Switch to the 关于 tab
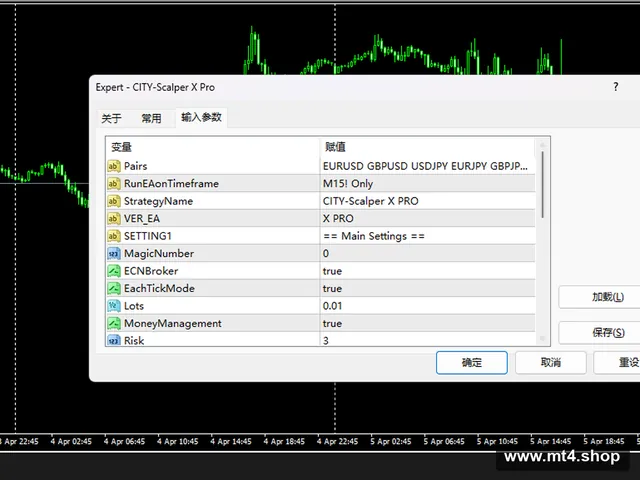This screenshot has width=640, height=480. pyautogui.click(x=111, y=118)
